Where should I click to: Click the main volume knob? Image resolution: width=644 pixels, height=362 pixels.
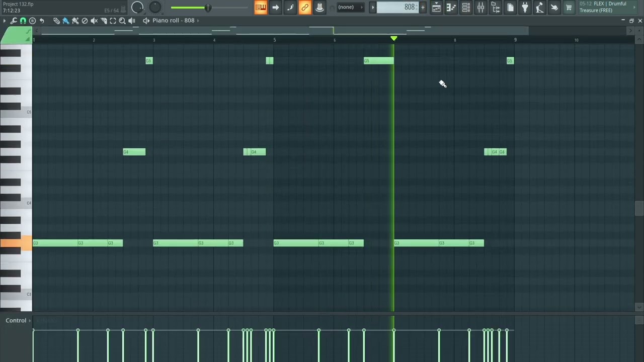137,7
